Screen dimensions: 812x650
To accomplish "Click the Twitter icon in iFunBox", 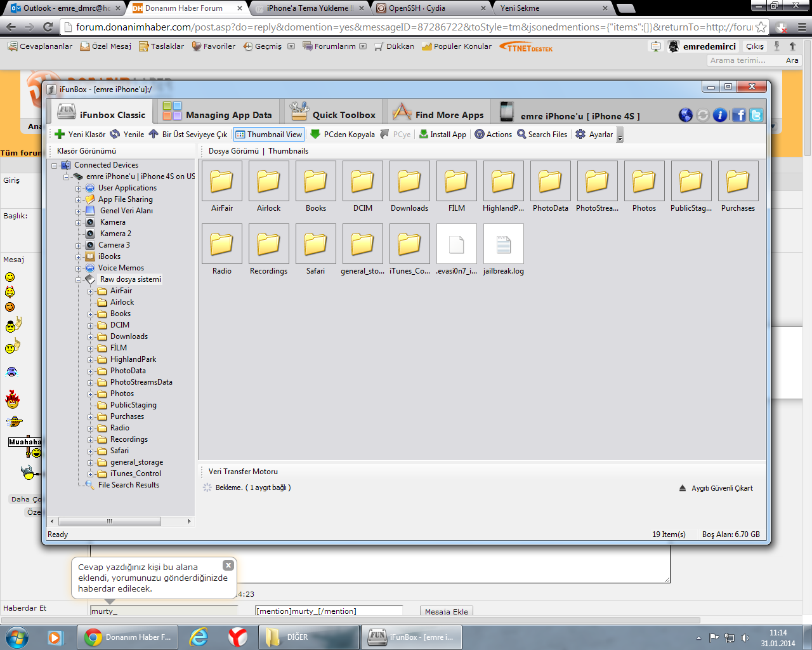I will pos(756,115).
